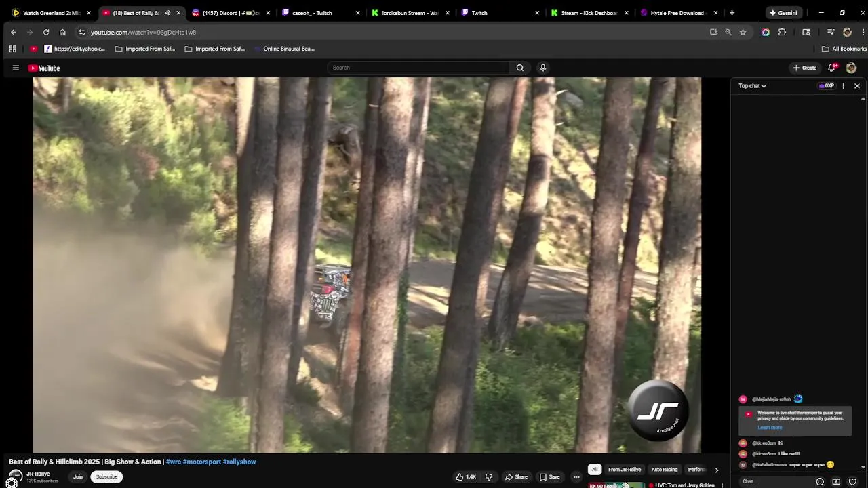The height and width of the screenshot is (488, 868).
Task: Open the Tom and Jerry Golden thumbnail
Action: [x=616, y=485]
